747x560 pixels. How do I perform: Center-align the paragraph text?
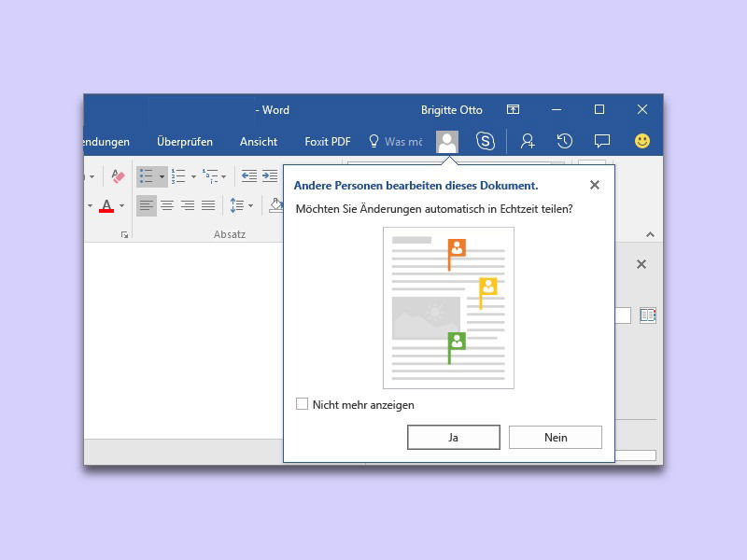pyautogui.click(x=167, y=205)
